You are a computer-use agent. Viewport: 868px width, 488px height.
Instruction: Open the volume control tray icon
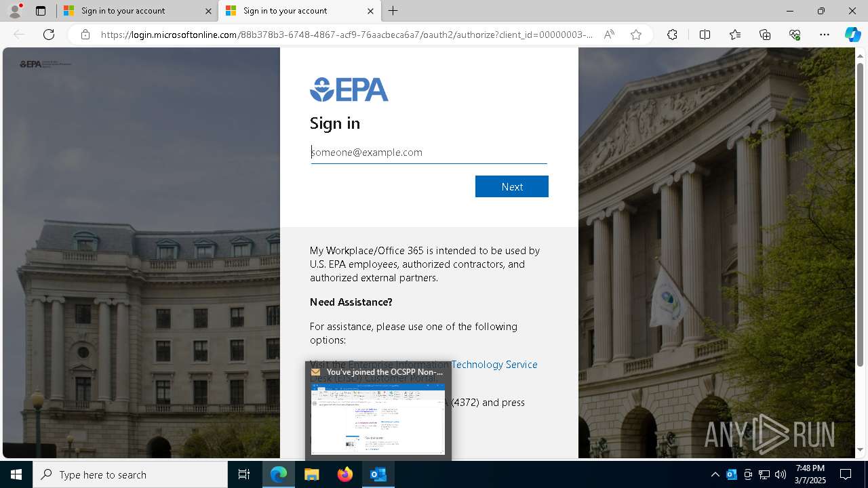[781, 474]
